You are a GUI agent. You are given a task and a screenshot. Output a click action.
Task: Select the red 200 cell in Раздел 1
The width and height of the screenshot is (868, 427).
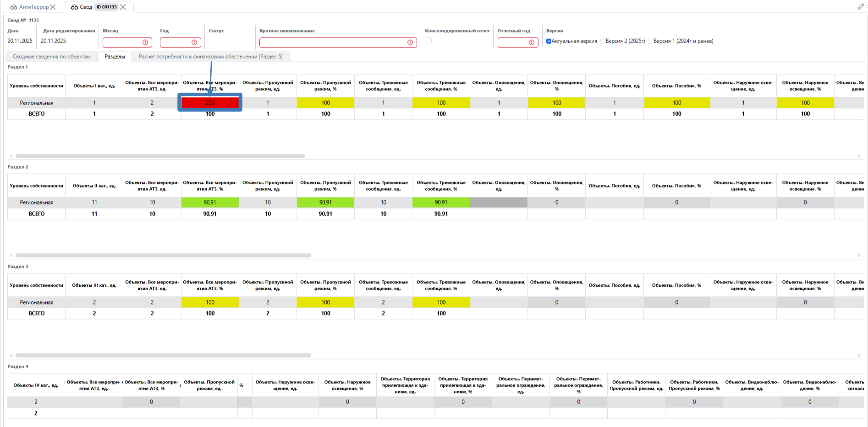point(210,103)
